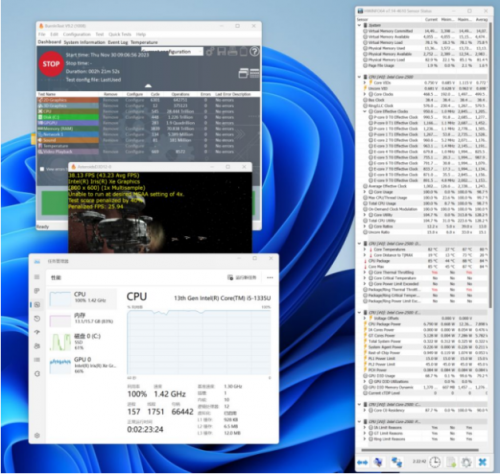Click HWiNFO logging start file icon
This screenshot has height=474, width=500.
click(x=451, y=462)
